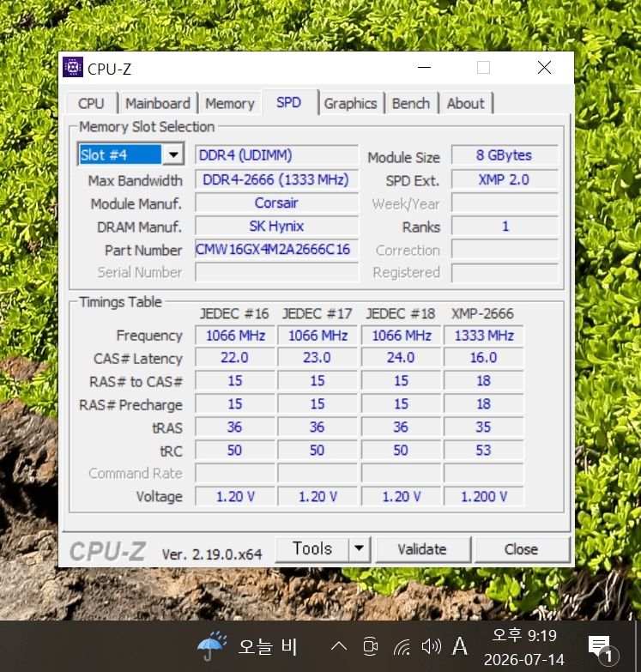The height and width of the screenshot is (672, 641).
Task: Open the rain weather widget in taskbar
Action: pos(247,646)
